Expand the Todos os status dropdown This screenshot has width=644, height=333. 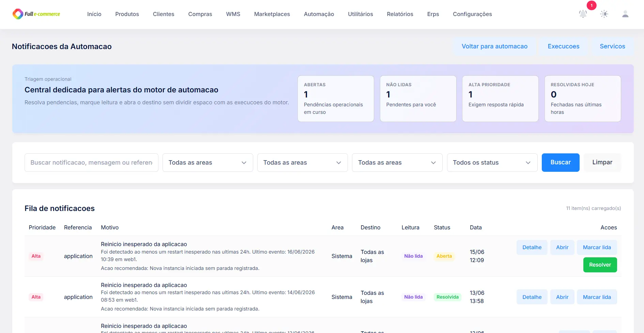pos(492,163)
